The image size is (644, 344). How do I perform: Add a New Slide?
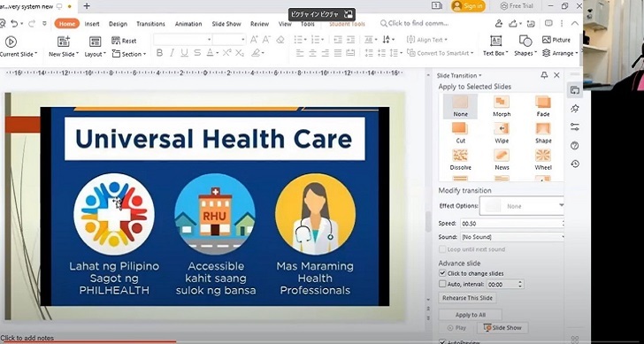(x=64, y=42)
